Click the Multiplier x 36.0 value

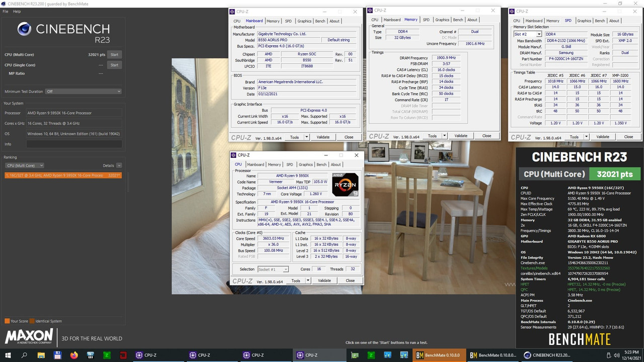pyautogui.click(x=274, y=244)
